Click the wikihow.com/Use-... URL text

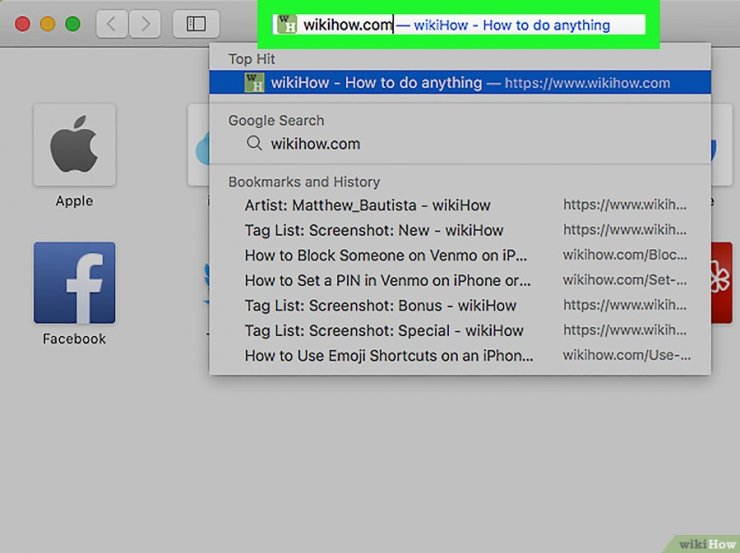pyautogui.click(x=627, y=355)
